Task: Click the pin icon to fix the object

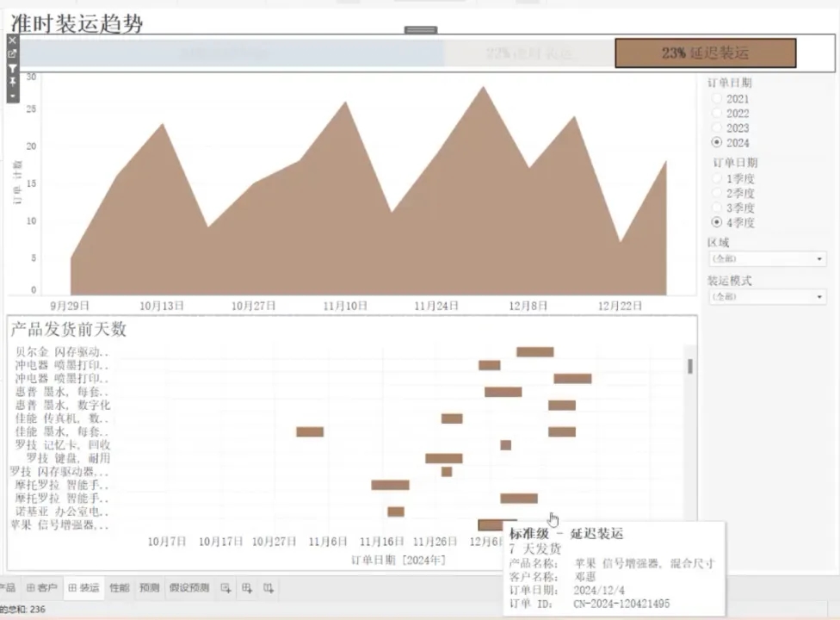Action: coord(12,81)
